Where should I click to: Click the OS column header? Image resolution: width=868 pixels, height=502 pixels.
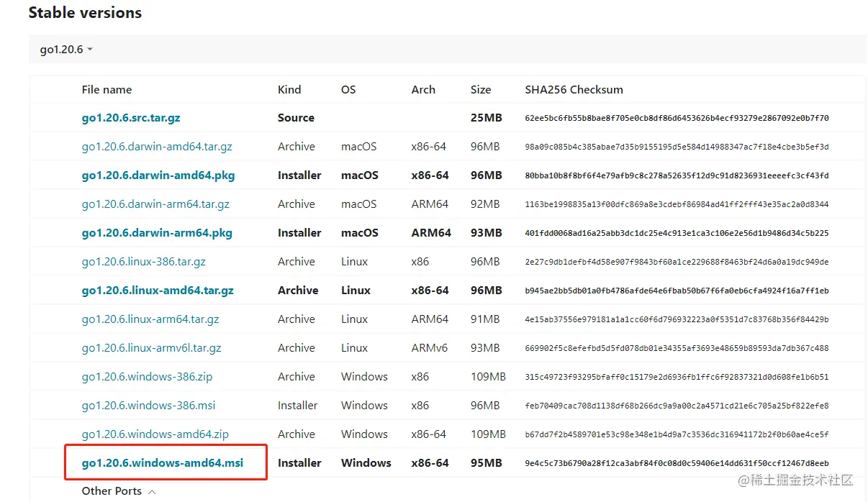click(348, 90)
